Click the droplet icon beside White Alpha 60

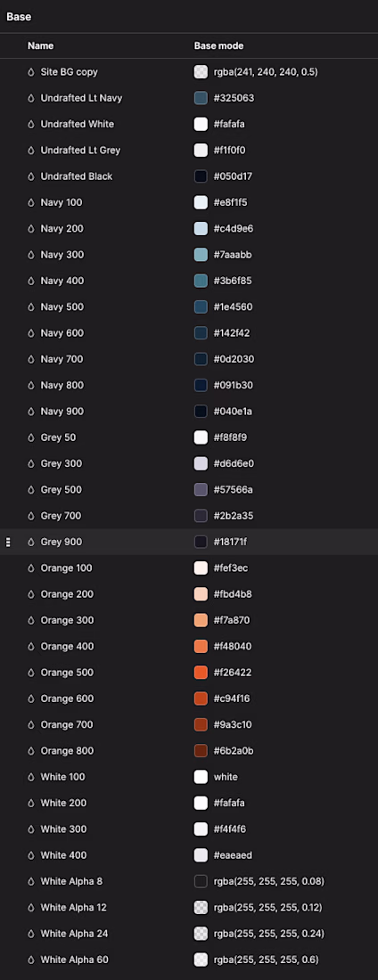(x=31, y=960)
